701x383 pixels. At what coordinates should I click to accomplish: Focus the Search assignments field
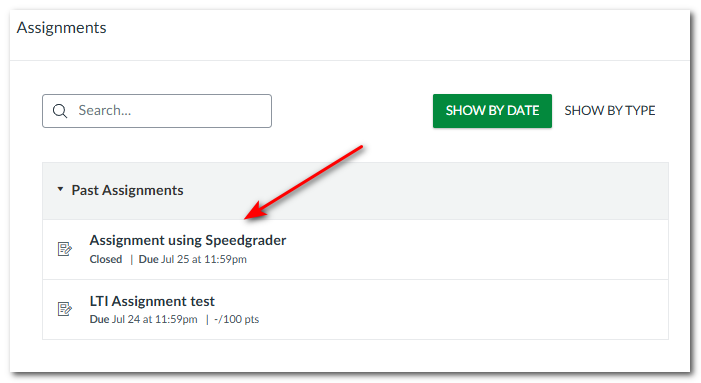coord(157,111)
